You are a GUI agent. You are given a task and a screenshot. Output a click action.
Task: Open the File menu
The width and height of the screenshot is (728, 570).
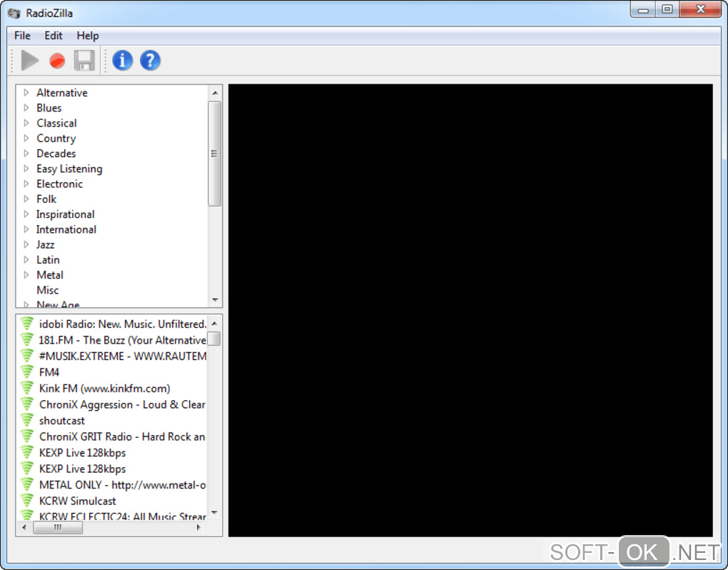(x=22, y=36)
